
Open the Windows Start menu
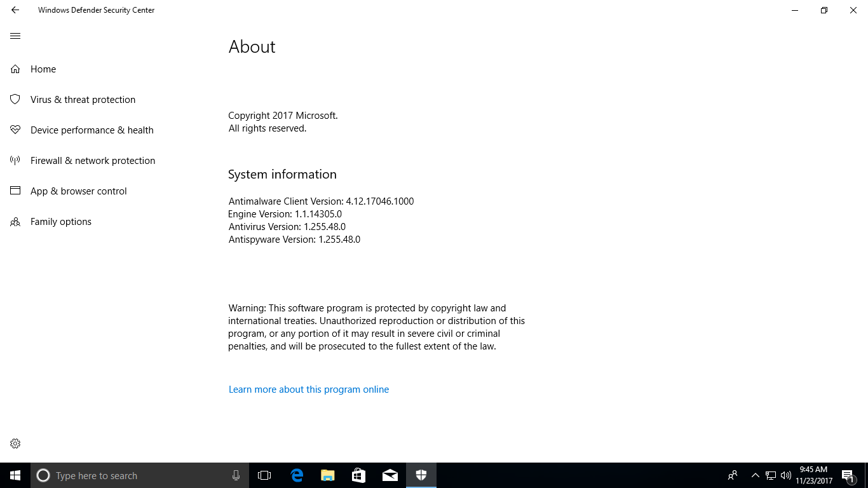pyautogui.click(x=15, y=475)
